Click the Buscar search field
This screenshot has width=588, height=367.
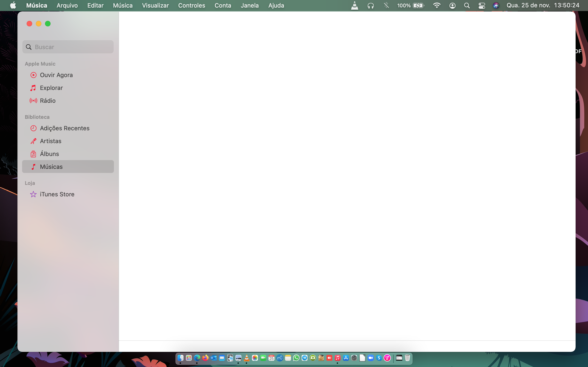point(73,47)
